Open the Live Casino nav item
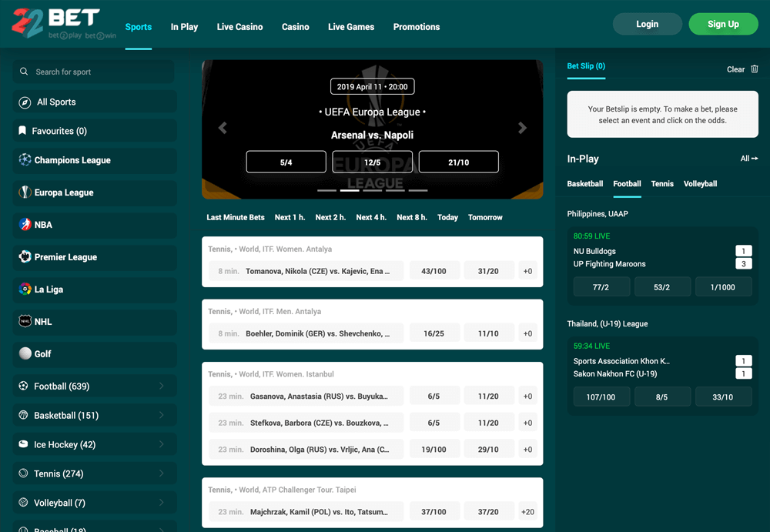The width and height of the screenshot is (770, 532). point(239,27)
